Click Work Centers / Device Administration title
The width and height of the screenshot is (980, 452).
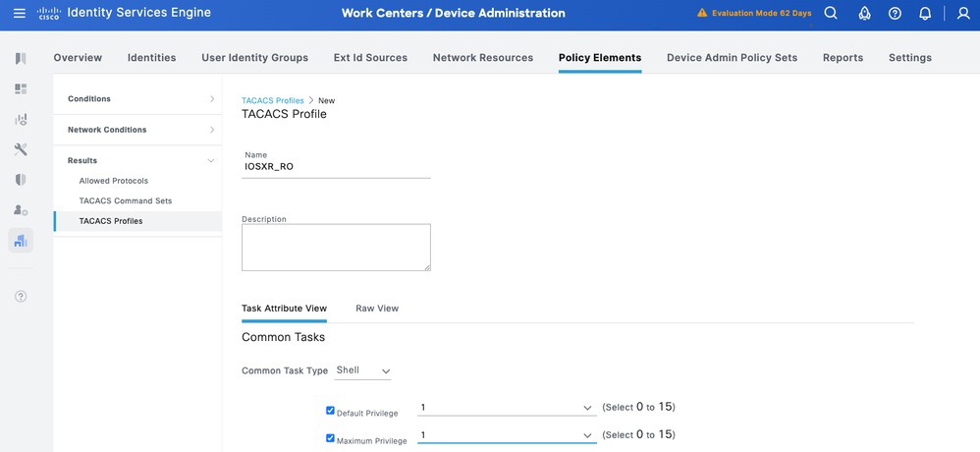coord(453,13)
